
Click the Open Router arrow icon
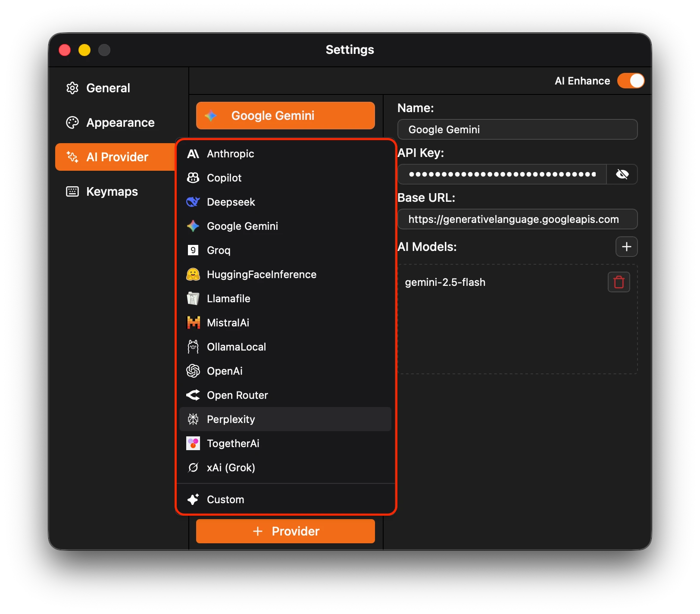coord(193,395)
